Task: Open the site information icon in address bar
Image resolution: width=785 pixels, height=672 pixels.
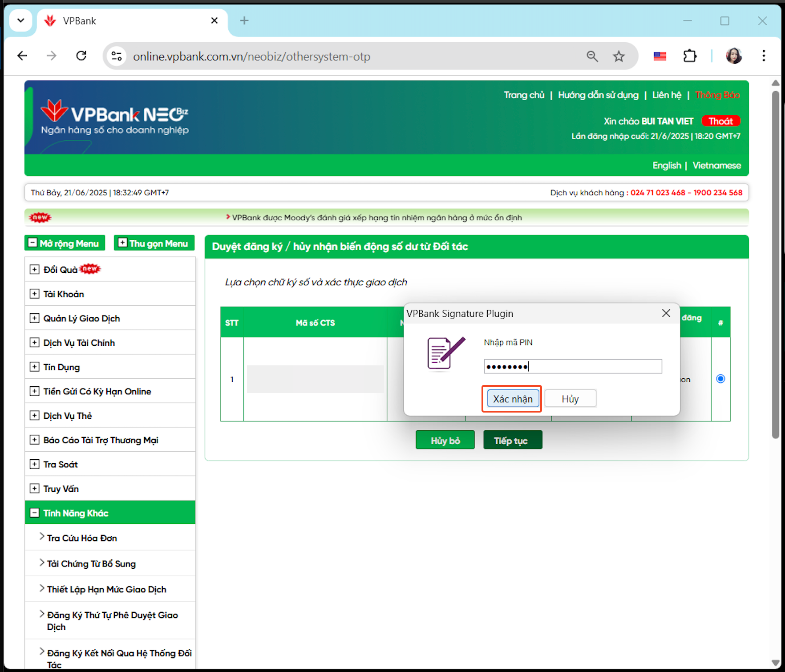Action: pos(117,57)
